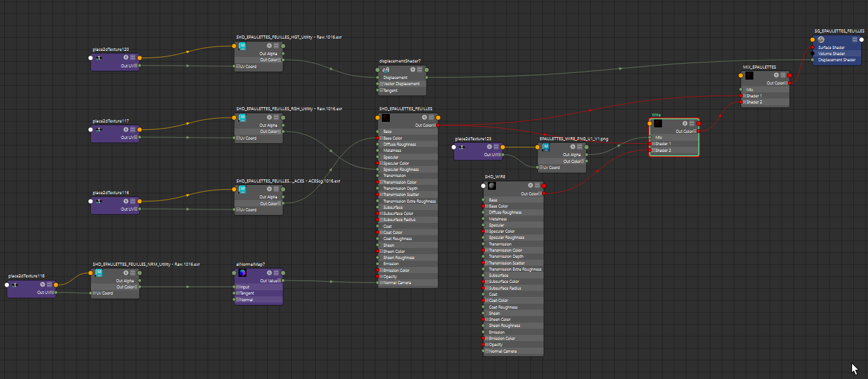The image size is (868, 379).
Task: Toggle solo on the EPAULETTES_WIRE_PNG file node
Action: (x=573, y=147)
